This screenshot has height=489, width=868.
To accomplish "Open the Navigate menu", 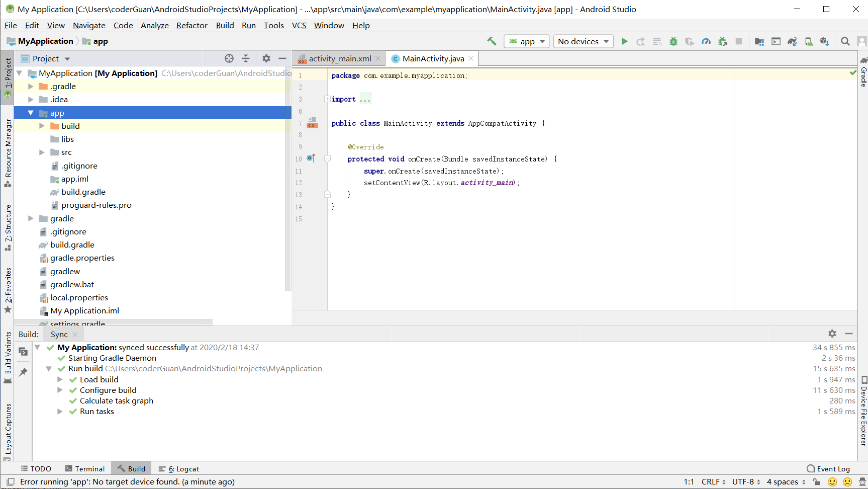I will click(x=89, y=25).
